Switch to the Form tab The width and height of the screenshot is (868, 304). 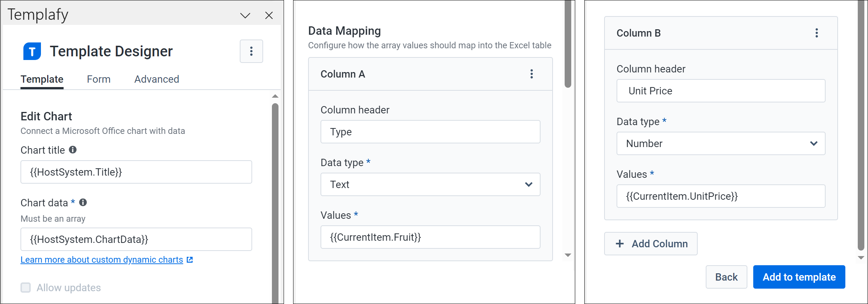pyautogui.click(x=98, y=79)
